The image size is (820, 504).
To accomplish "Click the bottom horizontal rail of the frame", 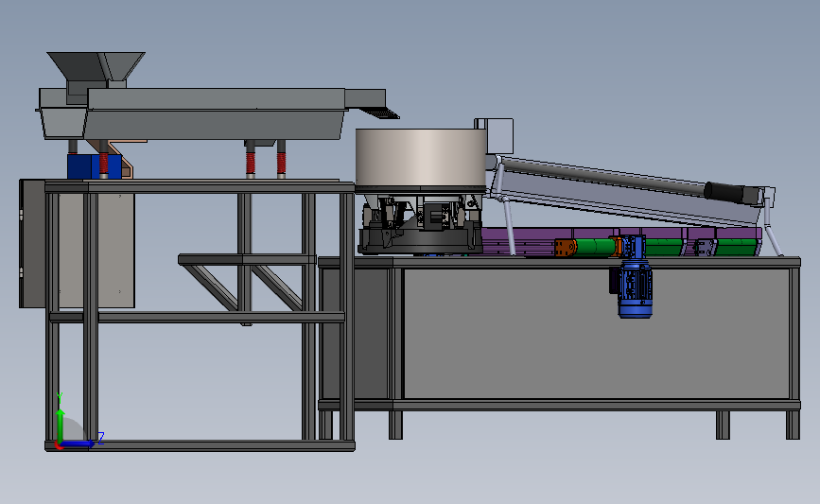I will click(200, 446).
